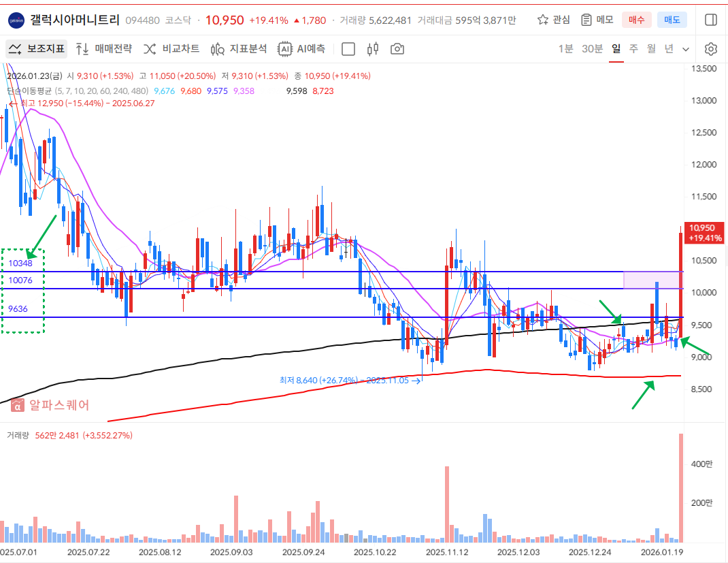Expand the timeframe dropdown chevron
Screen dimensions: 728x563
686,49
